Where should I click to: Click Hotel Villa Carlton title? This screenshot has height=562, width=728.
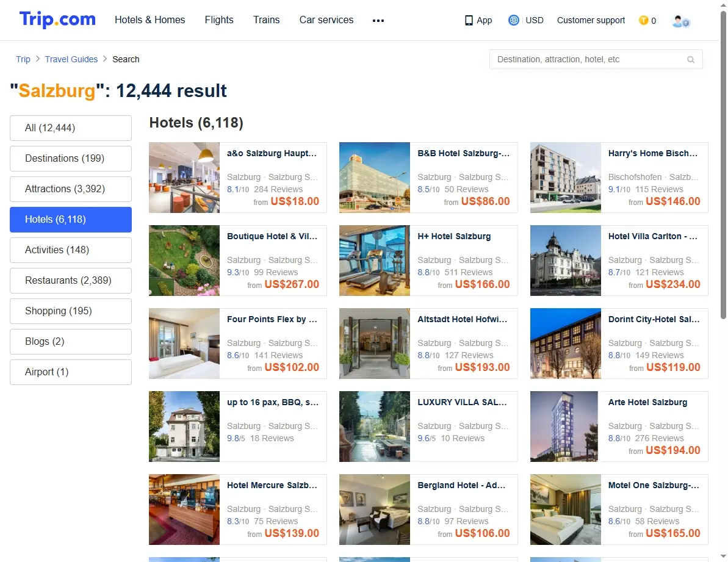tap(654, 236)
